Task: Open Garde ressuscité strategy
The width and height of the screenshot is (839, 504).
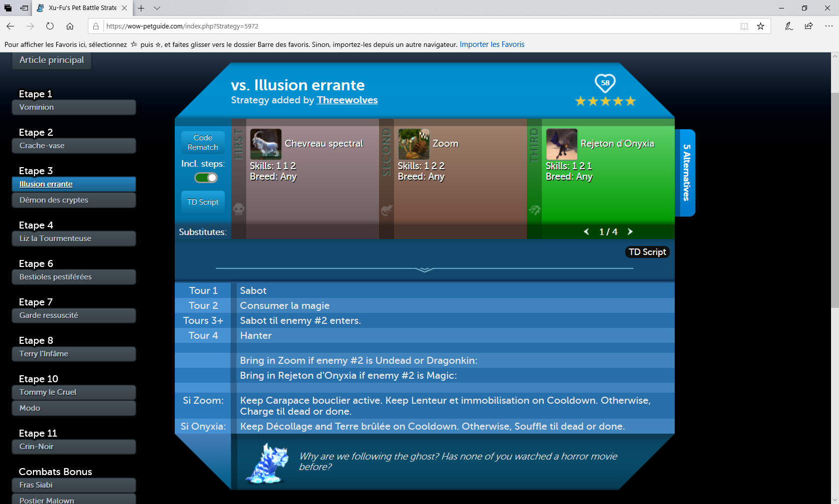Action: (74, 315)
